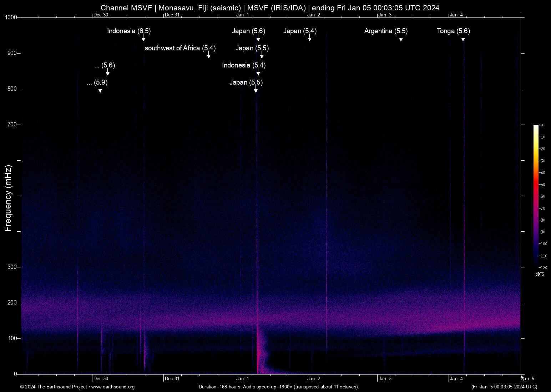Select the southwest of Africa (5.4) marker arrow
Viewport: 551px width, 392px height.
pos(209,56)
